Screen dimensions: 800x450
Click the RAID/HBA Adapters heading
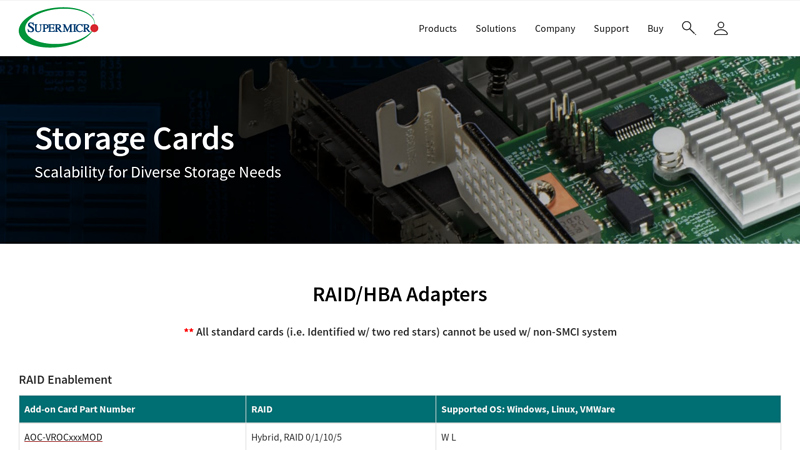click(x=400, y=294)
